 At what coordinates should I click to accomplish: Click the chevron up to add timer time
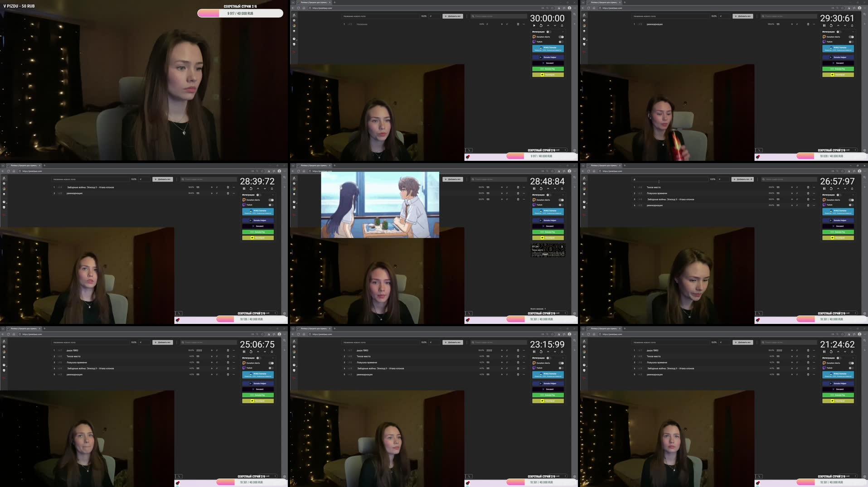pos(548,25)
